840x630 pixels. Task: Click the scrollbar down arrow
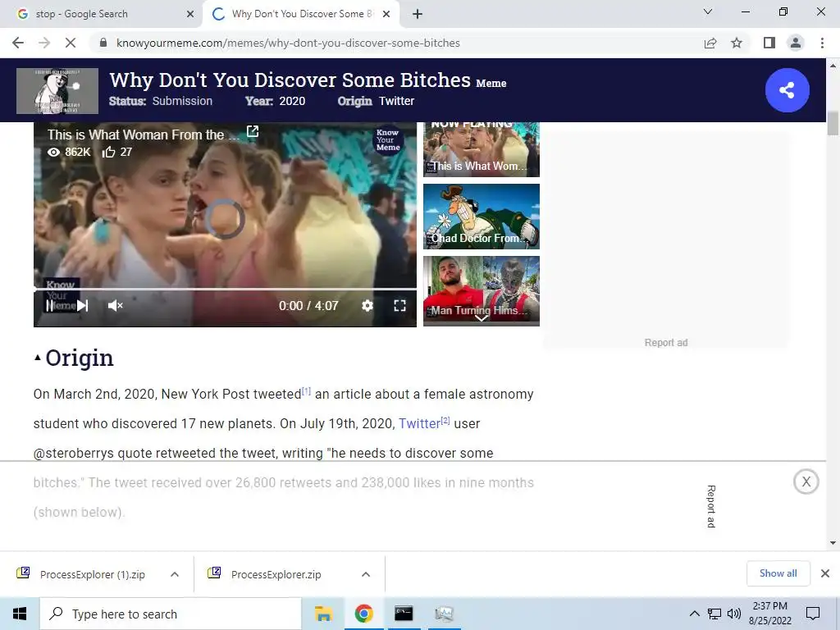[833, 543]
